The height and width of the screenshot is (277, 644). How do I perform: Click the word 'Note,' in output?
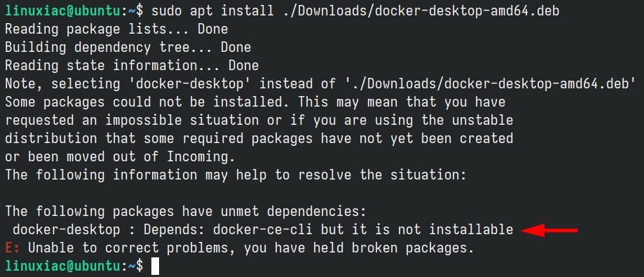coord(24,84)
